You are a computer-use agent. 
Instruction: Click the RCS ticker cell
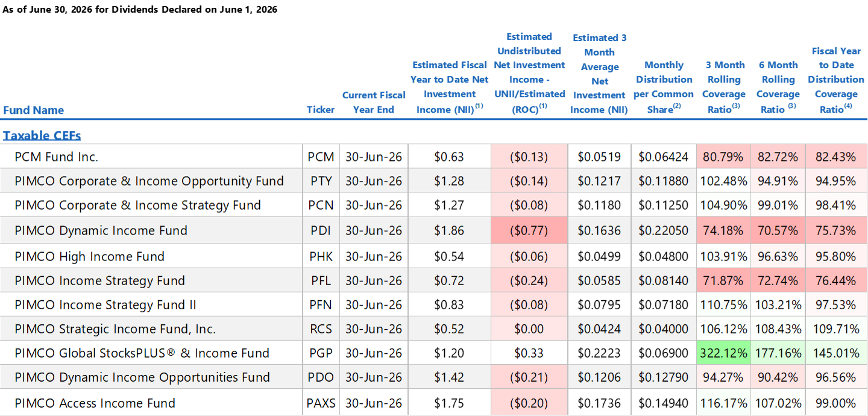click(x=321, y=329)
